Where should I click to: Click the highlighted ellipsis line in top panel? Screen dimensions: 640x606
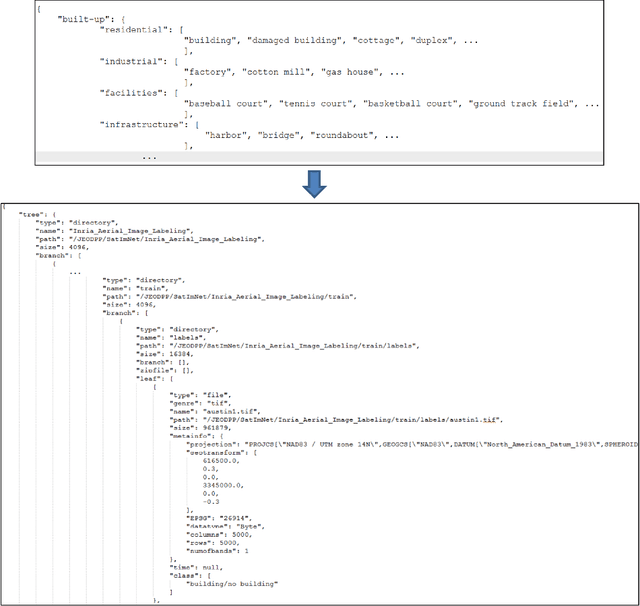pos(148,157)
